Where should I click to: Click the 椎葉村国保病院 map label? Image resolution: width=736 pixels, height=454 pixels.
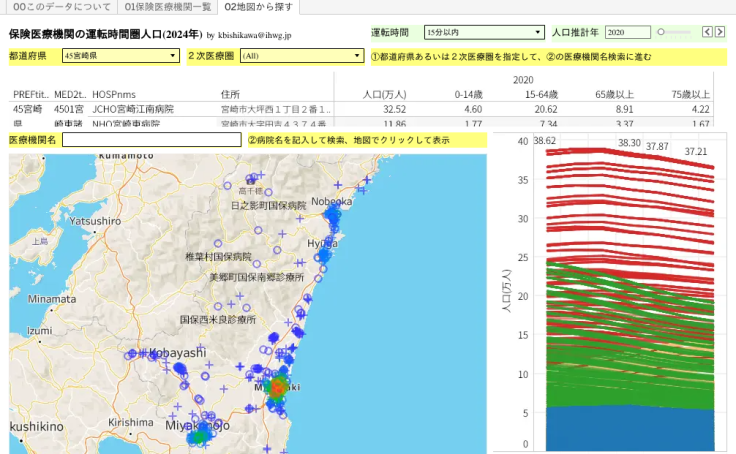(x=218, y=257)
